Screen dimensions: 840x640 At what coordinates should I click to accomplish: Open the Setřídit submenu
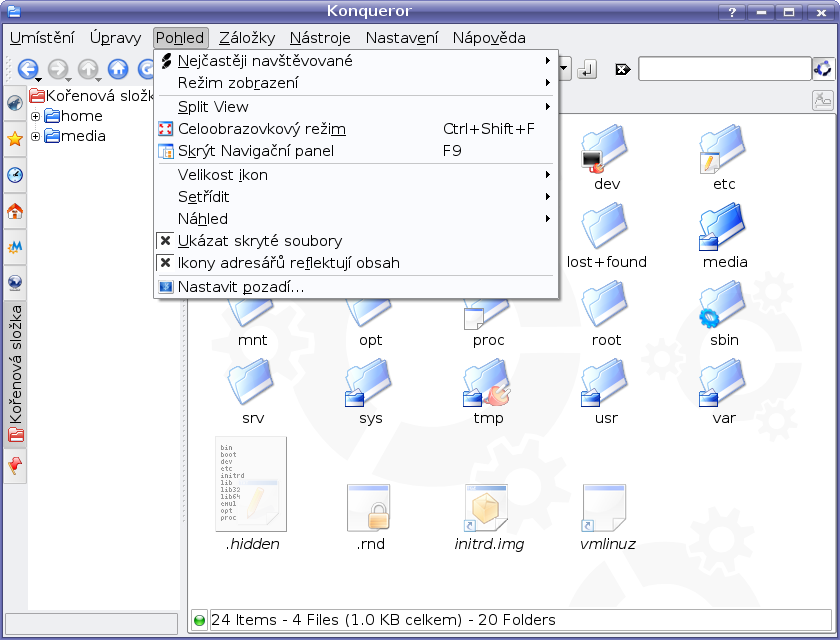tap(356, 197)
